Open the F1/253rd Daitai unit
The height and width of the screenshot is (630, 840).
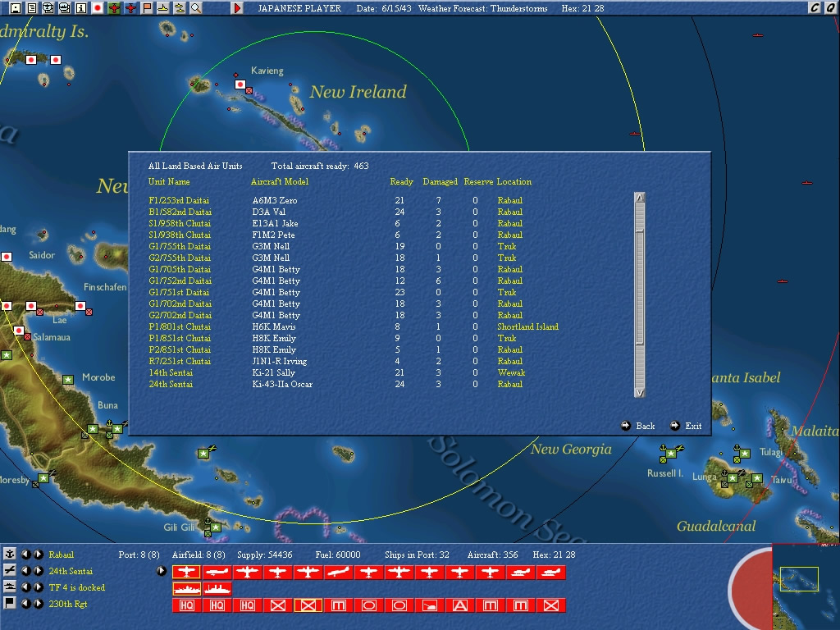click(x=179, y=200)
